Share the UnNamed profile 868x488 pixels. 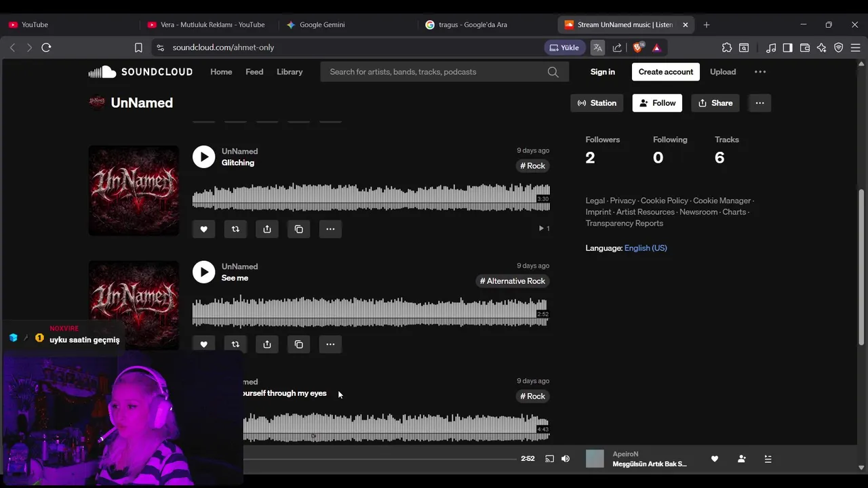coord(715,103)
